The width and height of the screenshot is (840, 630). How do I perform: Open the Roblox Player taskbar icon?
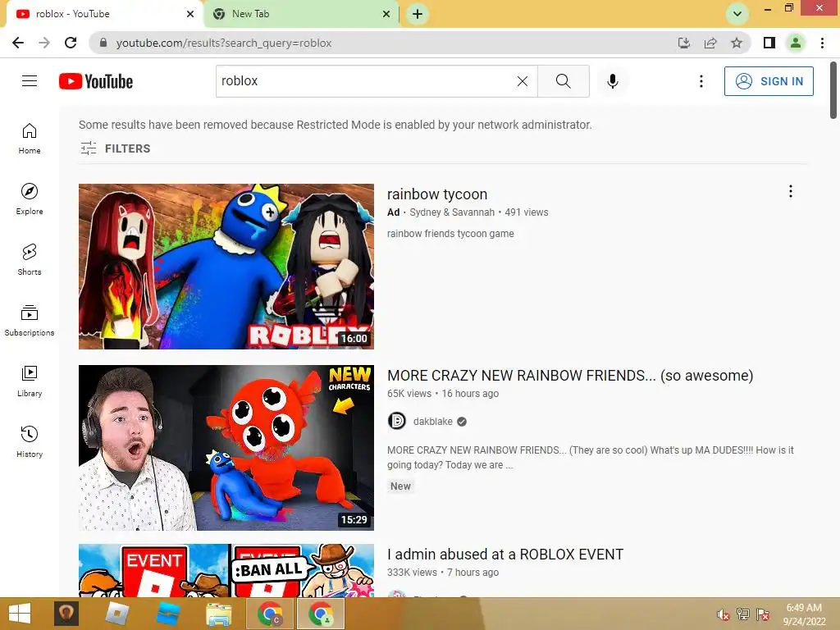[116, 614]
